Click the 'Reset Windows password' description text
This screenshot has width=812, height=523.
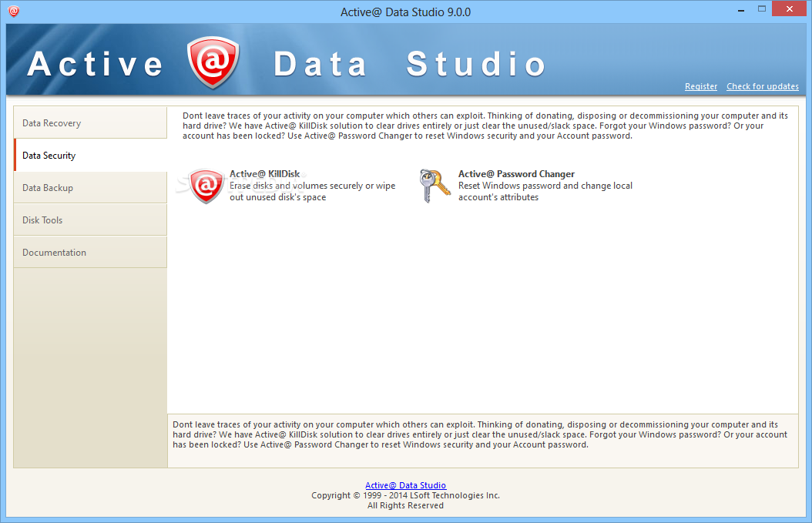(545, 191)
